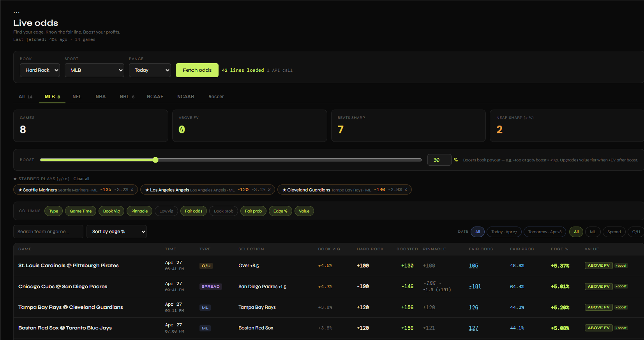The height and width of the screenshot is (340, 644).
Task: Filter dates to Today Apr 27
Action: point(504,232)
